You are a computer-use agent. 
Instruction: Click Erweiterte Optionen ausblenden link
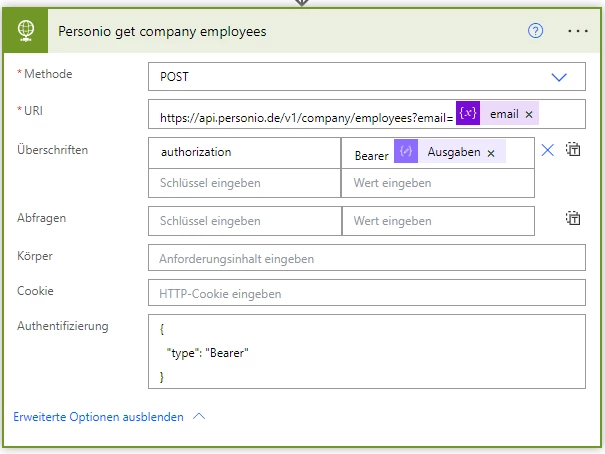[98, 417]
